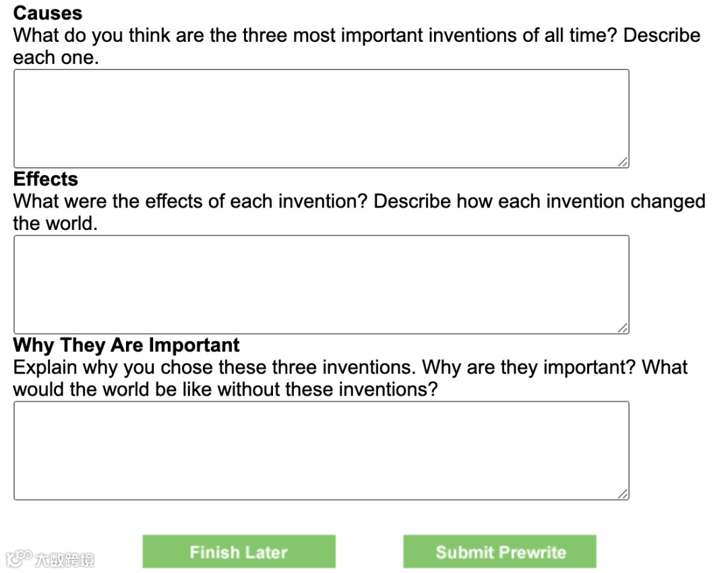Click the Chinese watermark text beside the logo
728x573 pixels.
coord(65,560)
